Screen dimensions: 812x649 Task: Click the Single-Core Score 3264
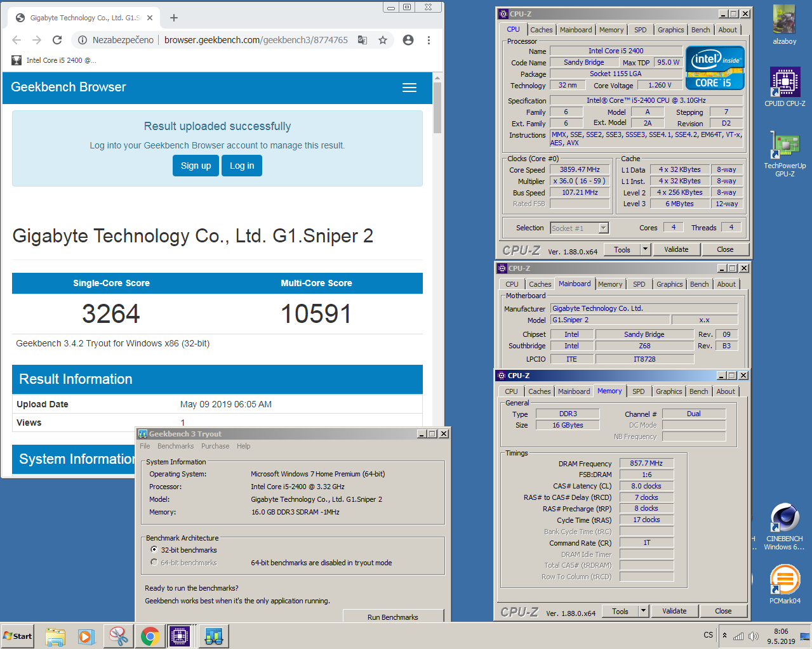point(111,313)
